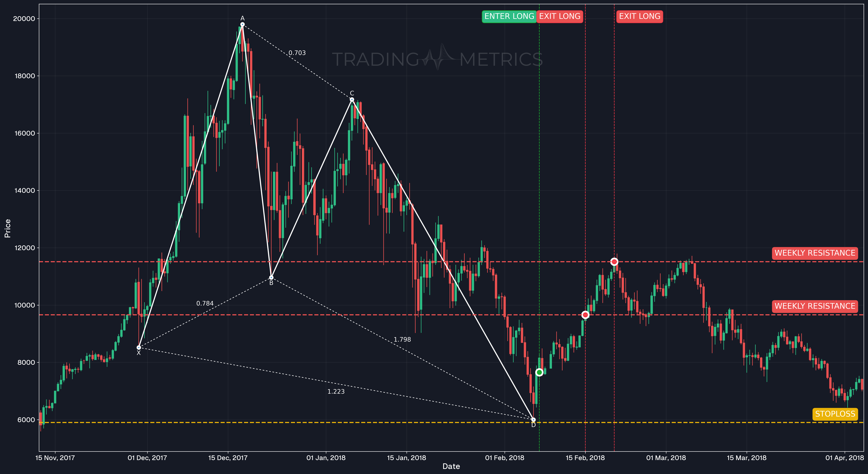
Task: Select the red exit marker at upper resistance
Action: pyautogui.click(x=614, y=262)
